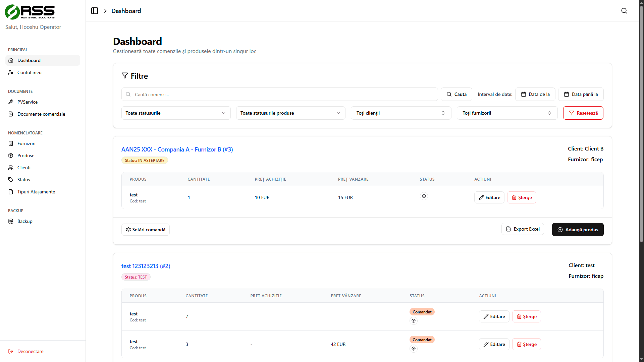This screenshot has width=644, height=362.
Task: Open Status nomenclator in sidebar
Action: pos(43,180)
